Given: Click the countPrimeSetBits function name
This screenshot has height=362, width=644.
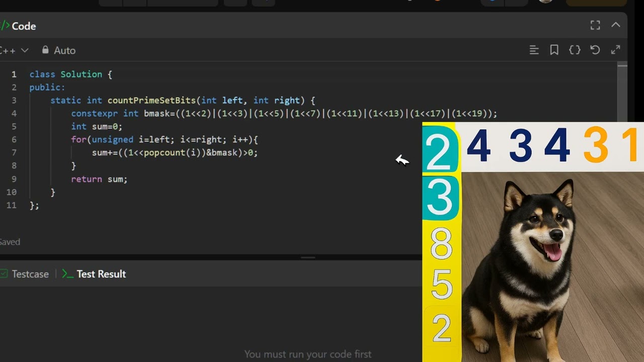Looking at the screenshot, I should pyautogui.click(x=151, y=101).
